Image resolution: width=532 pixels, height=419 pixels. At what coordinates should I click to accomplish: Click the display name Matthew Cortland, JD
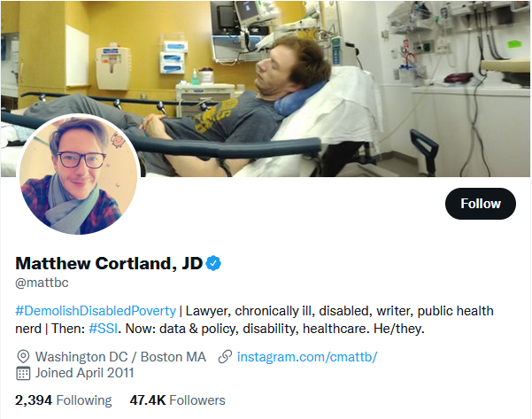click(x=109, y=263)
